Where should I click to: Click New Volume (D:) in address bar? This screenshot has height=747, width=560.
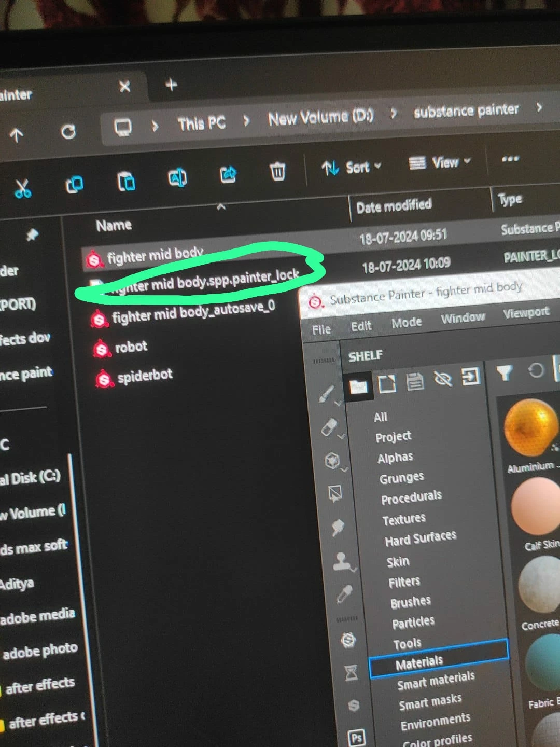pos(320,117)
